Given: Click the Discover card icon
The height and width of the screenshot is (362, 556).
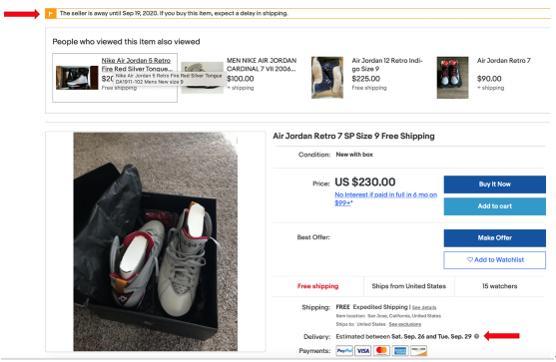Looking at the screenshot, I should pos(418,351).
